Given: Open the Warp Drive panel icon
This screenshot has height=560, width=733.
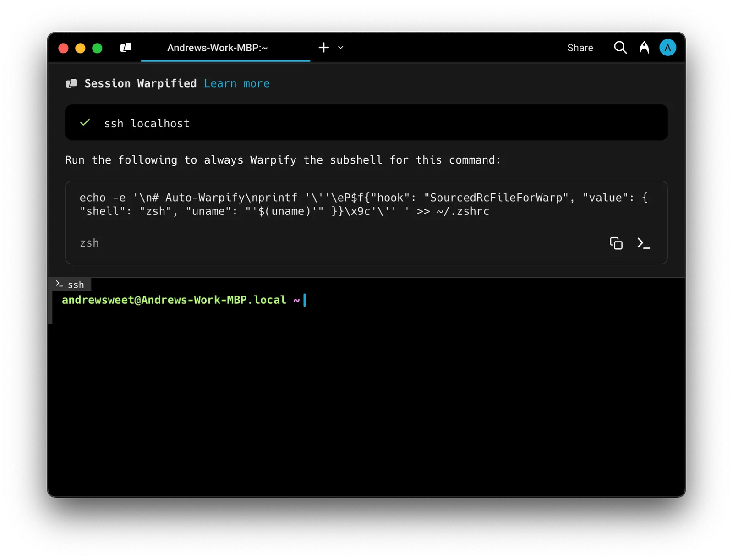Looking at the screenshot, I should tap(126, 48).
